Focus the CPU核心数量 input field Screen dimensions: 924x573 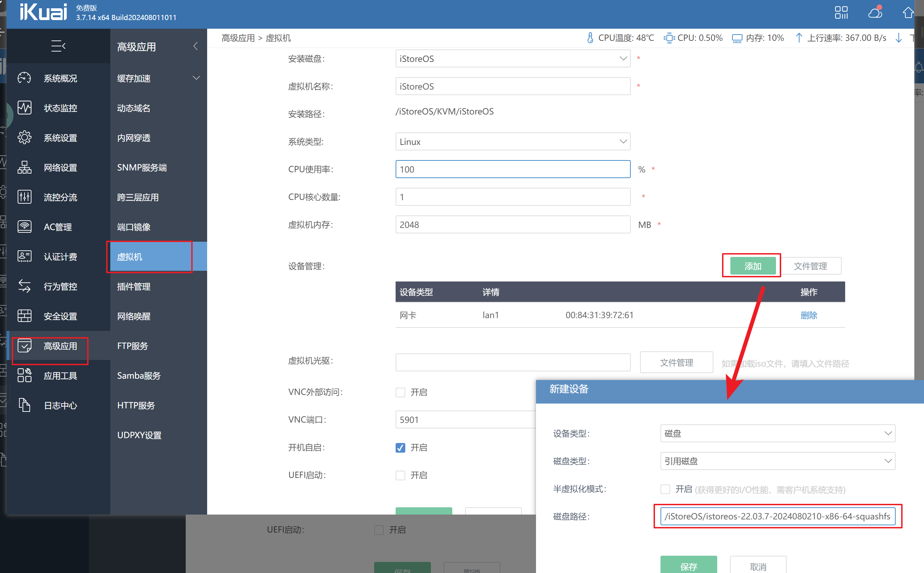(x=513, y=197)
